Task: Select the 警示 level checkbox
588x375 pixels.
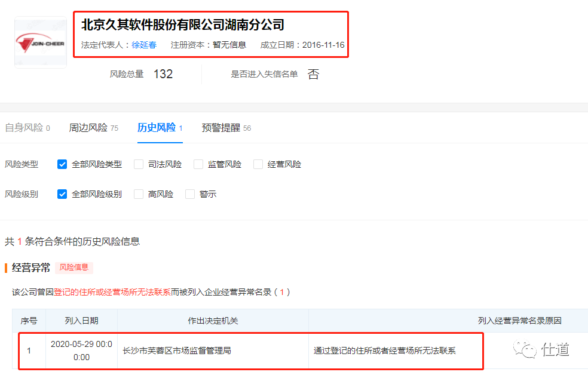Action: point(190,194)
